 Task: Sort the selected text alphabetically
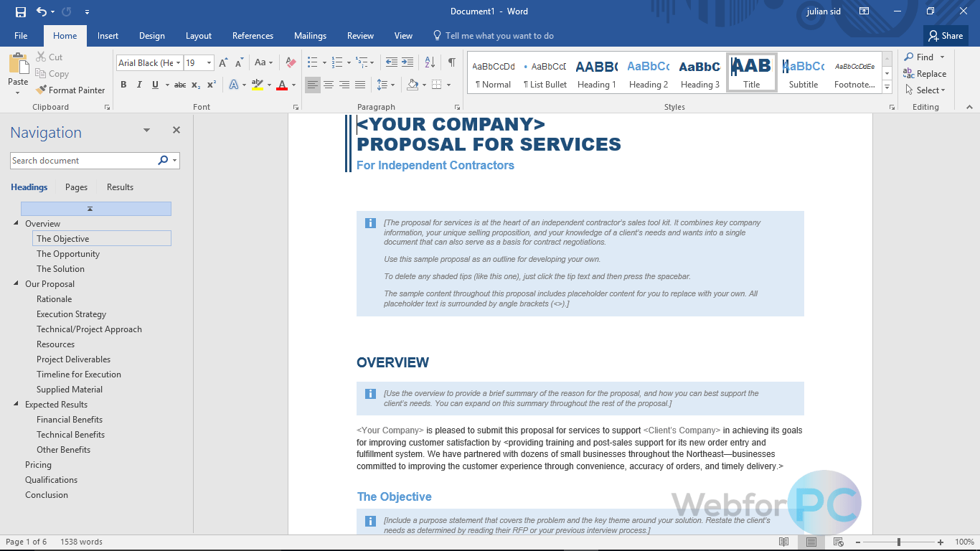(430, 62)
